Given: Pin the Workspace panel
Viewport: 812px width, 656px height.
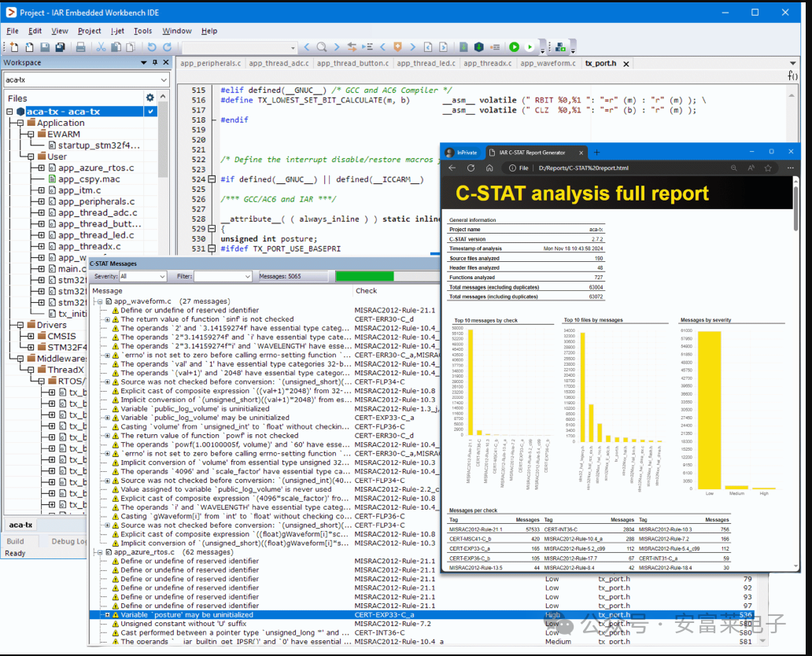Looking at the screenshot, I should pyautogui.click(x=155, y=62).
